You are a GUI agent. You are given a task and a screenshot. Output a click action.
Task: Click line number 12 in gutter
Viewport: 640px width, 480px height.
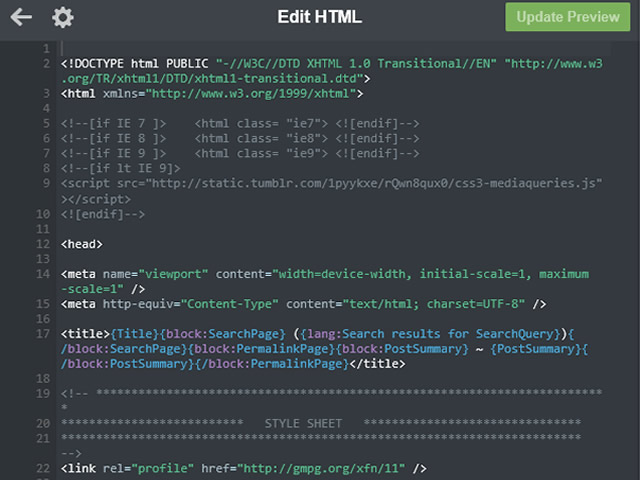(43, 244)
